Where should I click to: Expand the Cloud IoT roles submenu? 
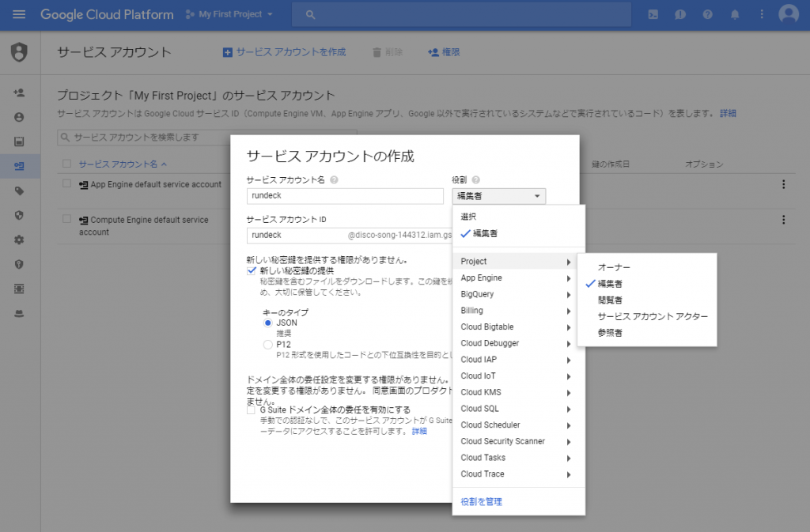point(519,375)
